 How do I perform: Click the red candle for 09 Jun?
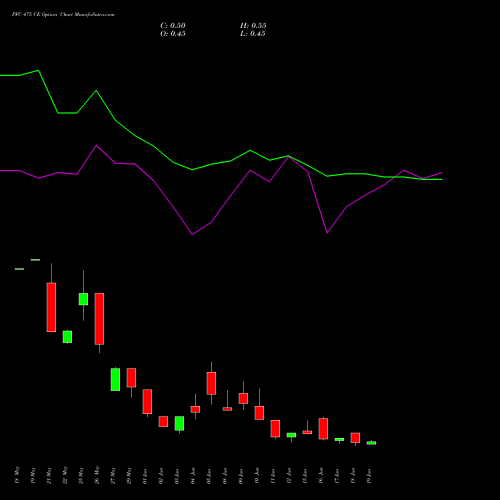243,398
